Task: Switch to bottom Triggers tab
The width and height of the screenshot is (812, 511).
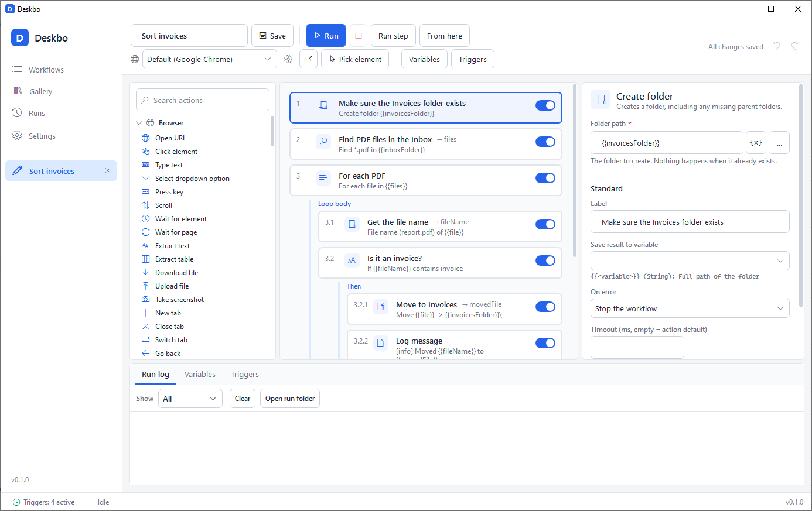Action: (x=245, y=375)
